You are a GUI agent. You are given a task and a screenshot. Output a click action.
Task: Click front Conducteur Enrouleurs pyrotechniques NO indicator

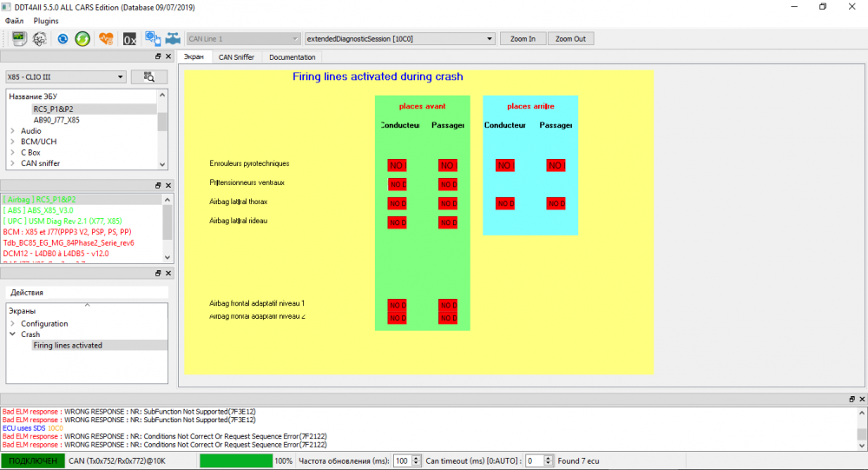pyautogui.click(x=397, y=165)
